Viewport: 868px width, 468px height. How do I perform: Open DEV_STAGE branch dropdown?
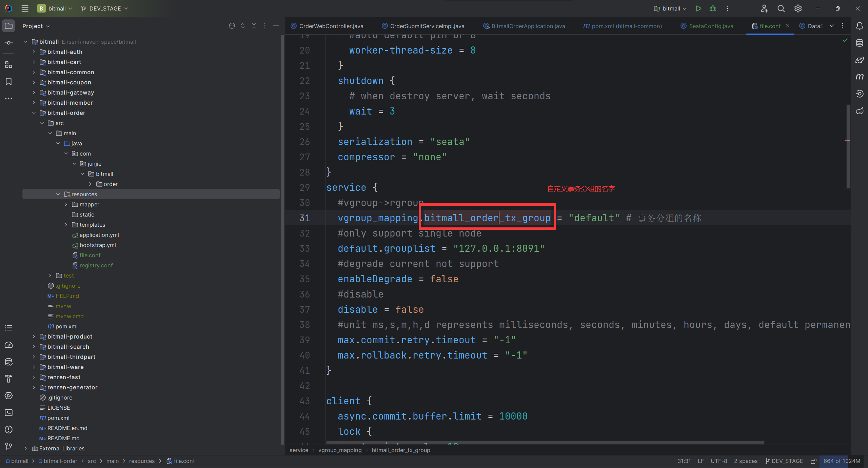click(104, 8)
